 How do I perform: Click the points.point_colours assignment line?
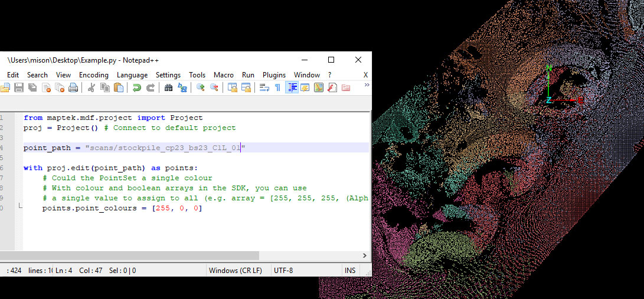122,208
